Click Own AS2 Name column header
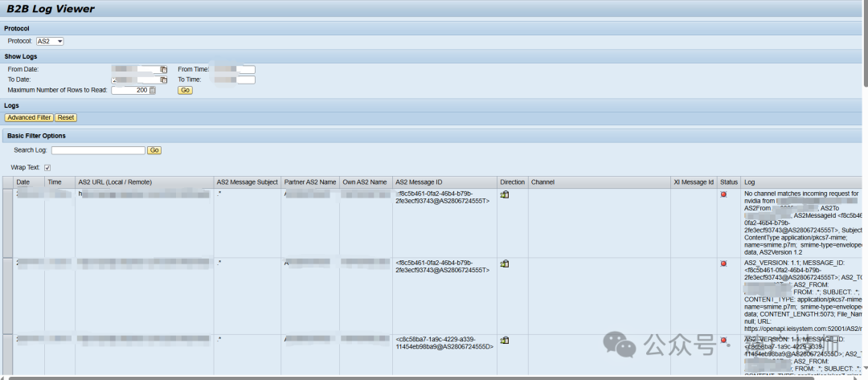 click(366, 182)
